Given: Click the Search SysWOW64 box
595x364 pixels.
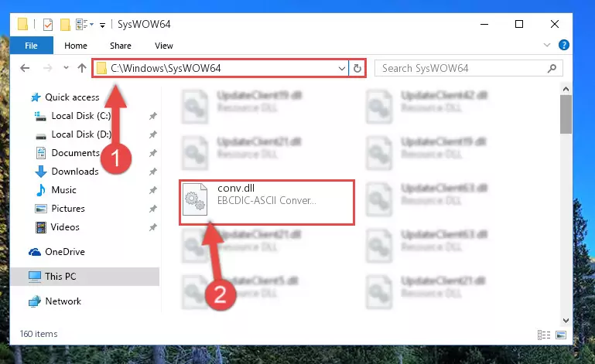Looking at the screenshot, I should pyautogui.click(x=468, y=68).
